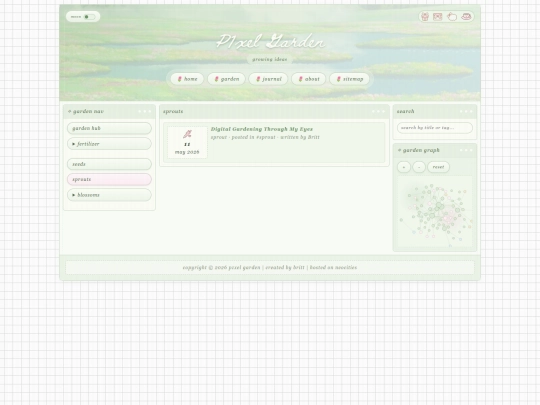
Task: Click the #sprout tag in post meta
Action: (266, 137)
